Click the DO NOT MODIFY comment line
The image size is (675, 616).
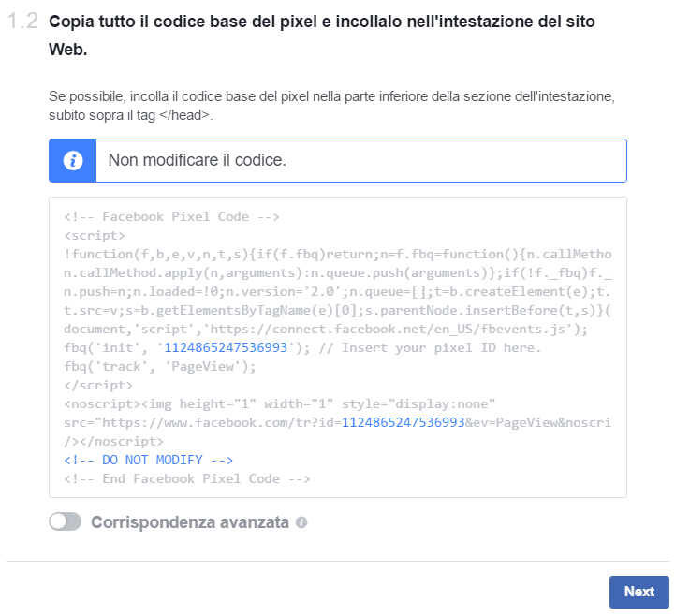click(x=149, y=460)
